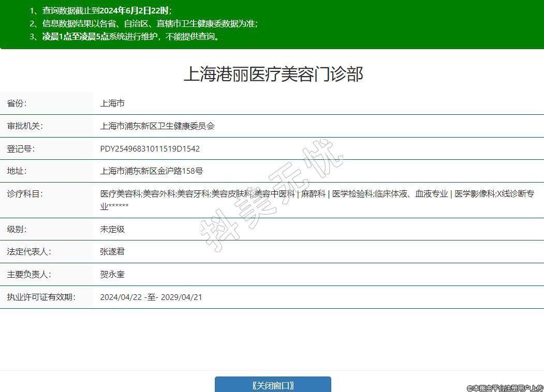544x392 pixels.
Task: Click the 法定代表人 row label
Action: pos(28,252)
